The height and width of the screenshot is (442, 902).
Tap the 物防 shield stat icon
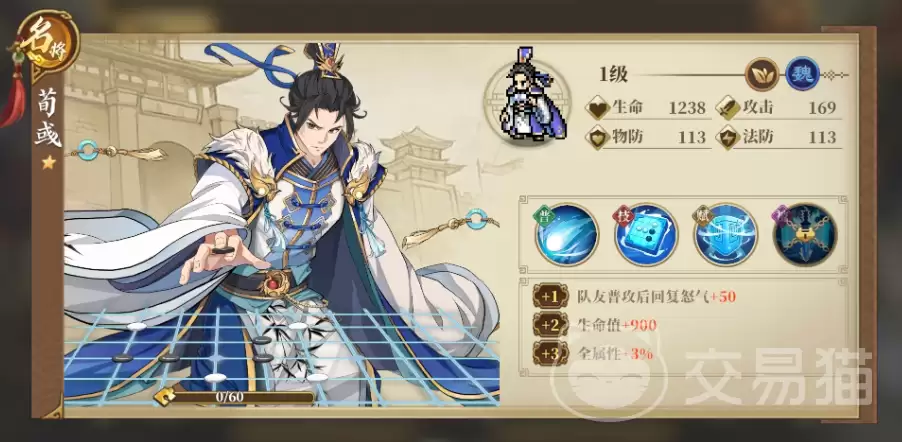click(597, 138)
